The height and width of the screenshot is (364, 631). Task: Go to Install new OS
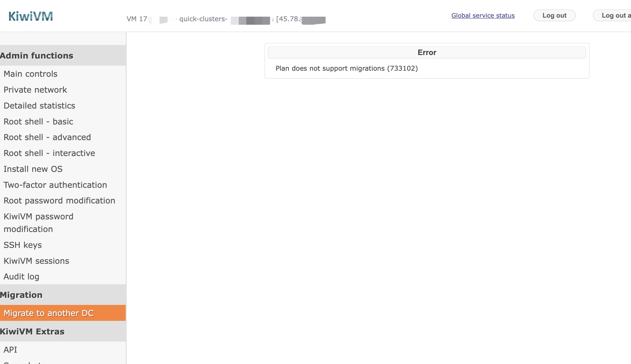point(63,169)
